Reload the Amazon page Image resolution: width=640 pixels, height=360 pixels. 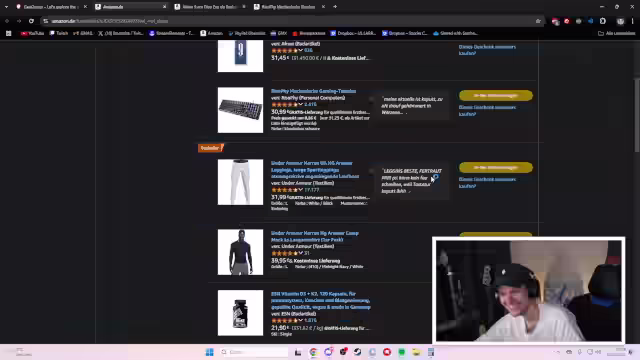[x=31, y=21]
